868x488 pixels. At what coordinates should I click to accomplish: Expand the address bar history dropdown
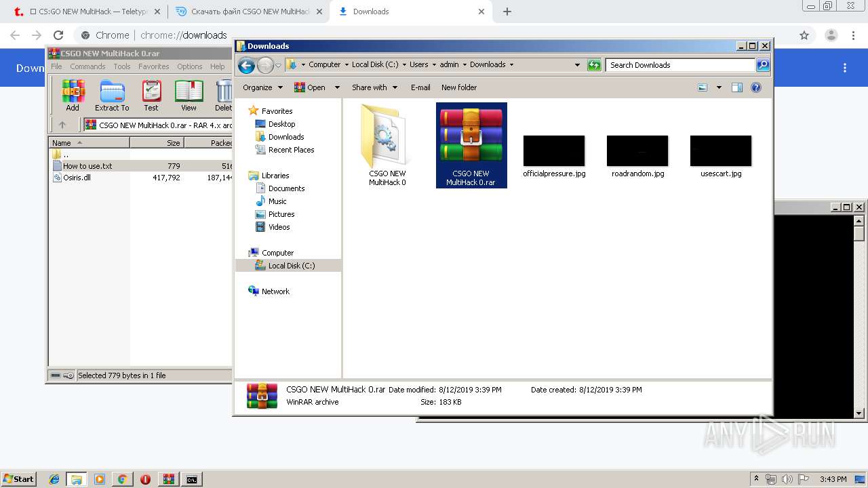pos(577,65)
